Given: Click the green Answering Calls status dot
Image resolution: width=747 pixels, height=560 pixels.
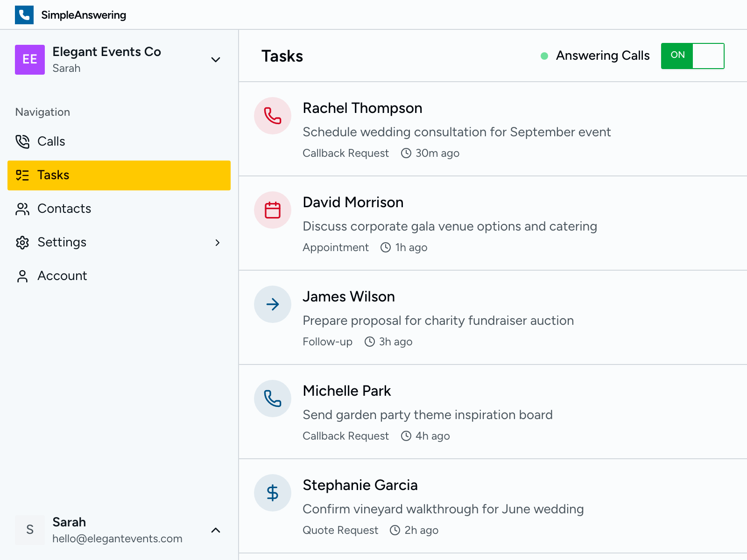Looking at the screenshot, I should 543,56.
